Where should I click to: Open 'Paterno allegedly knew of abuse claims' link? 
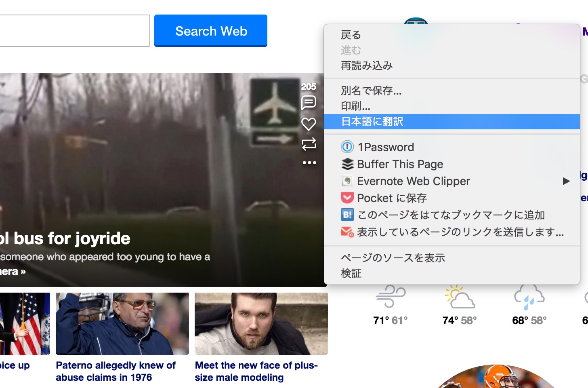pyautogui.click(x=116, y=371)
